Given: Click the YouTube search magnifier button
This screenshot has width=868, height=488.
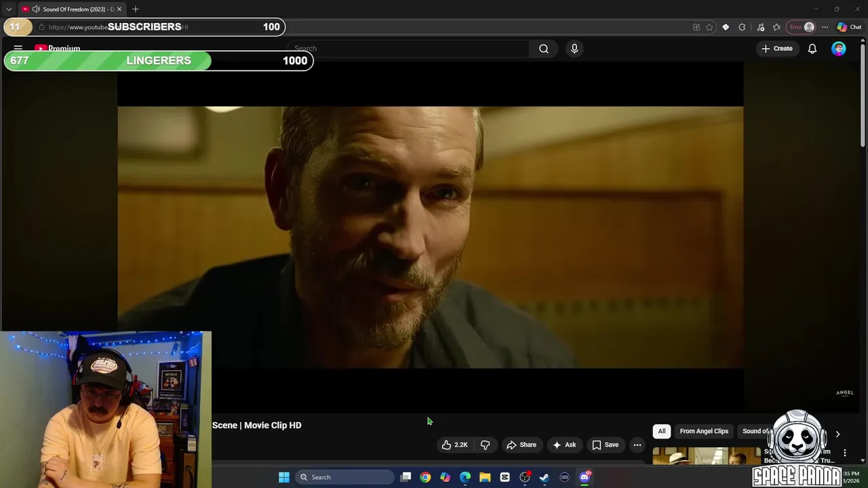Looking at the screenshot, I should (544, 49).
